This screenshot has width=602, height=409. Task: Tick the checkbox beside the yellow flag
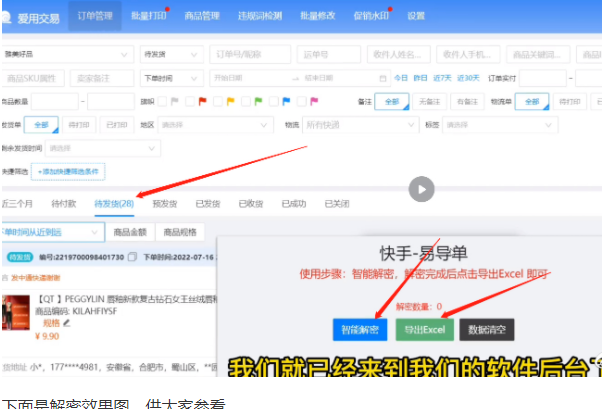point(218,101)
